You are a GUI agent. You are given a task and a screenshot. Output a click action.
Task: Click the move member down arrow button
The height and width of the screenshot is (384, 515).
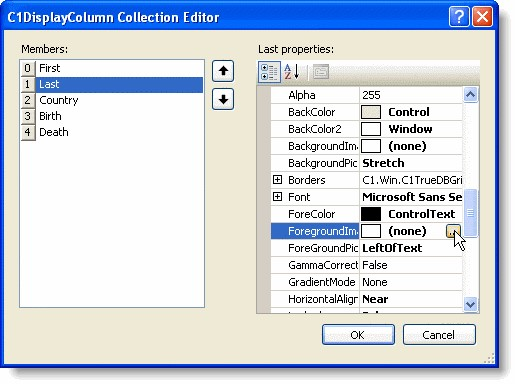click(223, 99)
